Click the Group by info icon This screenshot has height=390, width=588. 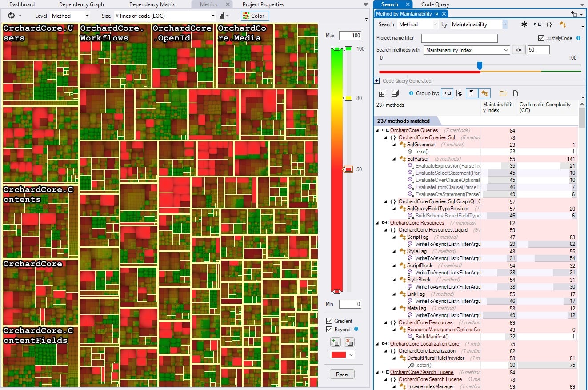tap(411, 93)
